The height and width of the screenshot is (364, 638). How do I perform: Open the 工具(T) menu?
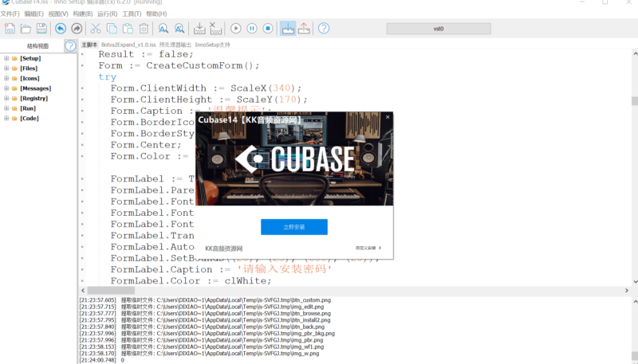pyautogui.click(x=132, y=14)
